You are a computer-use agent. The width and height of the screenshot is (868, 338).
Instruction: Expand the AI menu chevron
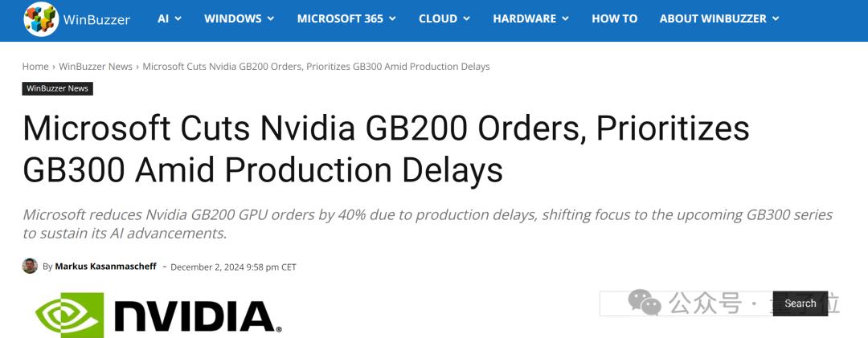[178, 18]
